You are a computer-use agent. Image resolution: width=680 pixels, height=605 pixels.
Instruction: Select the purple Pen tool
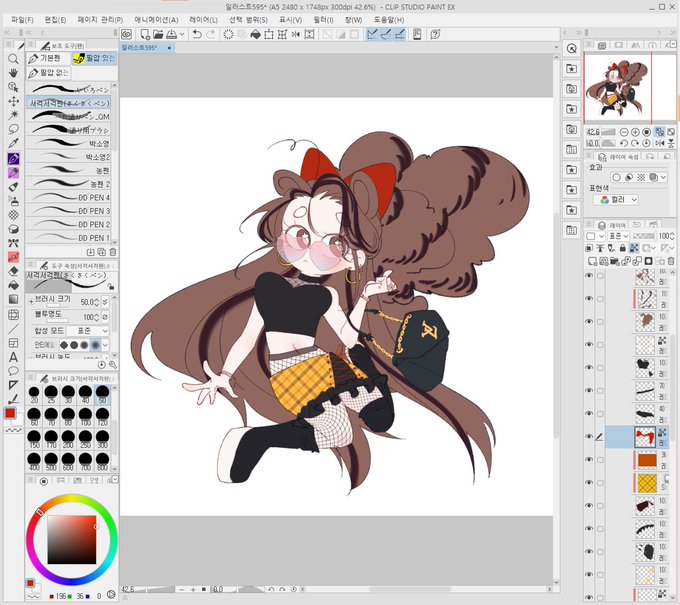click(13, 158)
